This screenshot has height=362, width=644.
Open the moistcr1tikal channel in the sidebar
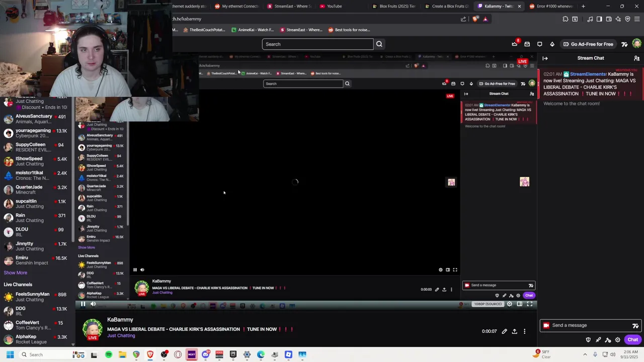35,175
